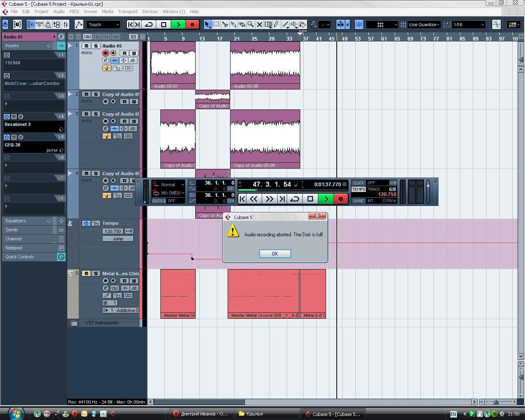This screenshot has width=525, height=420.
Task: Select the Scissors split tool
Action: (225, 25)
